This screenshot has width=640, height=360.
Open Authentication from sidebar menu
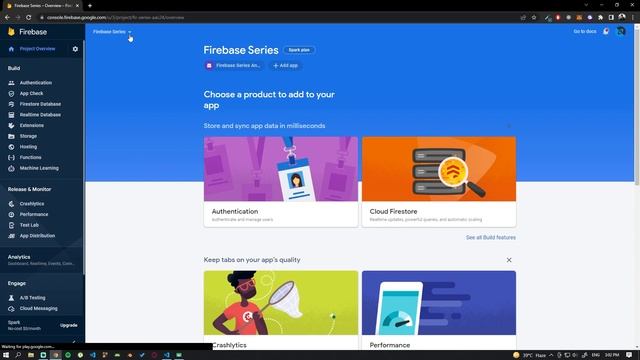[x=36, y=83]
